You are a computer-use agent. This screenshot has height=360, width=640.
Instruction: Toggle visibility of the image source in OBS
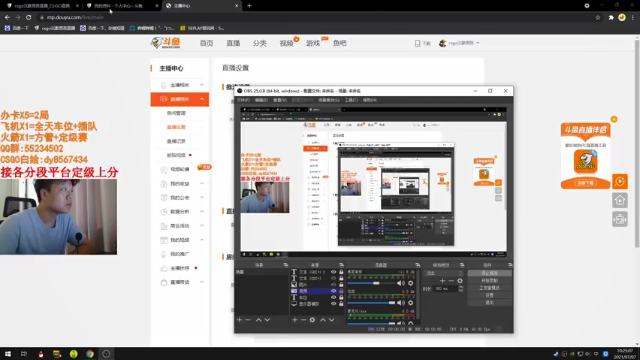333,284
